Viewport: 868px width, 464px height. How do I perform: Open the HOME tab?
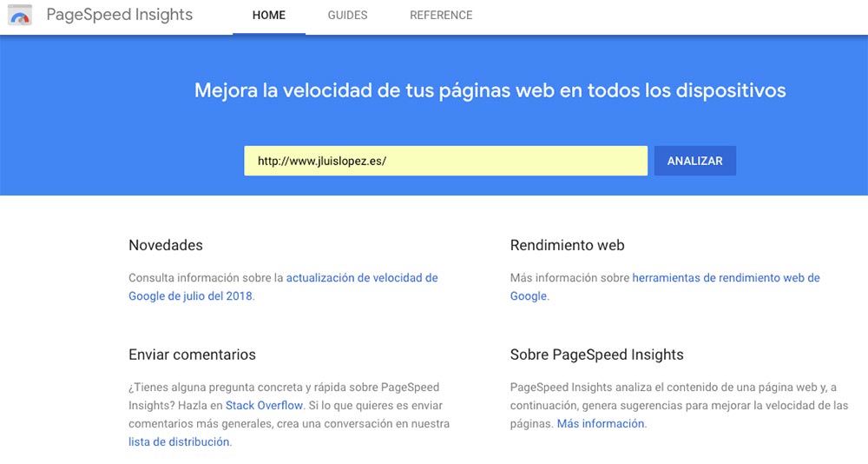point(269,16)
